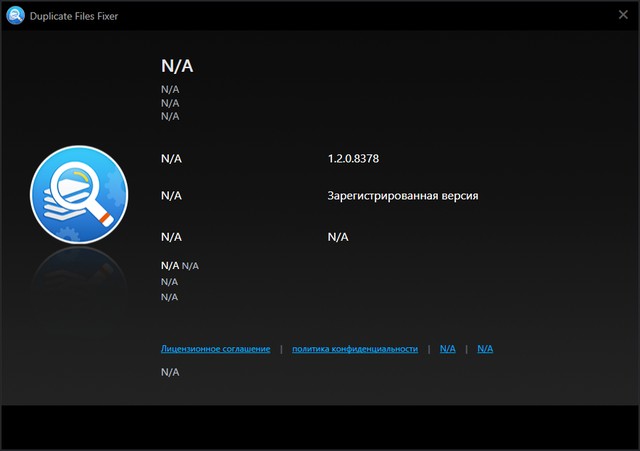The image size is (640, 451).
Task: Click the N/A value below Зарегистрированная версия
Action: (338, 237)
